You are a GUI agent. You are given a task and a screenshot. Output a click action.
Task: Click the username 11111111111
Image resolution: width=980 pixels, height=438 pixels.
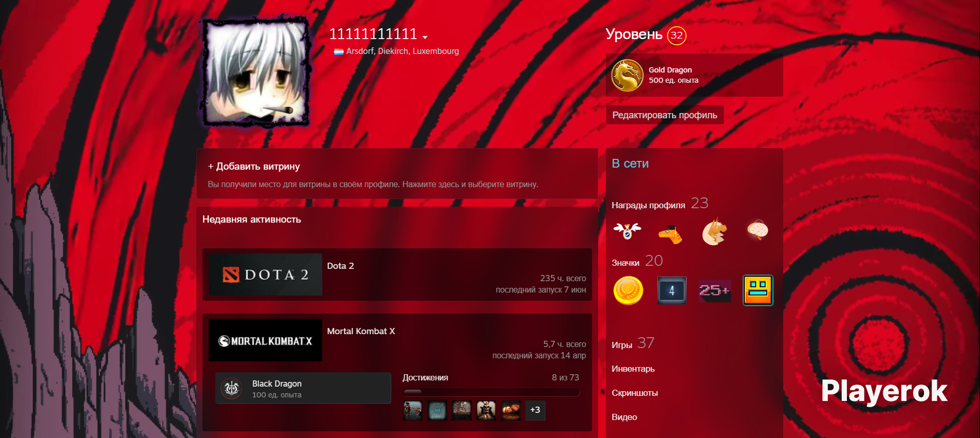[373, 34]
